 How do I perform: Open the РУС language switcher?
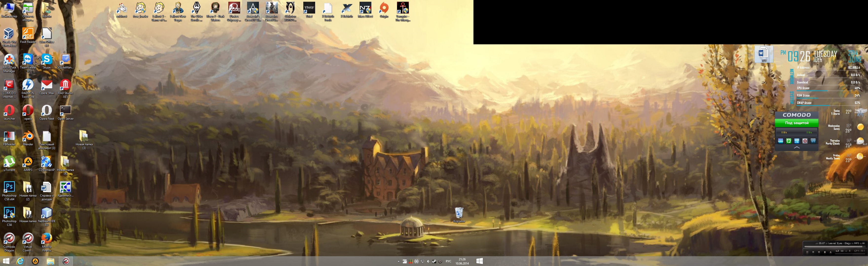449,261
